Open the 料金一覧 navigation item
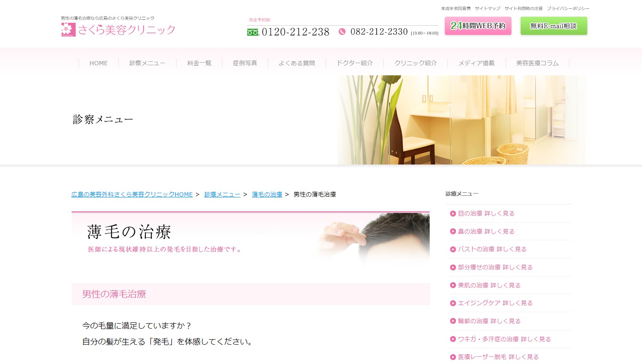Viewport: 642px width, 364px height. [x=199, y=63]
